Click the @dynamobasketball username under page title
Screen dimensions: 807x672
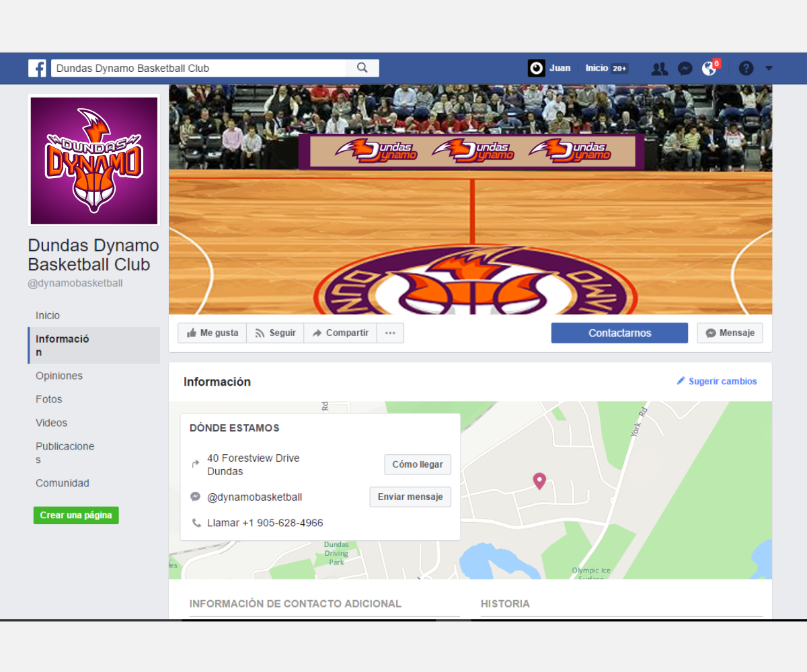coord(75,284)
